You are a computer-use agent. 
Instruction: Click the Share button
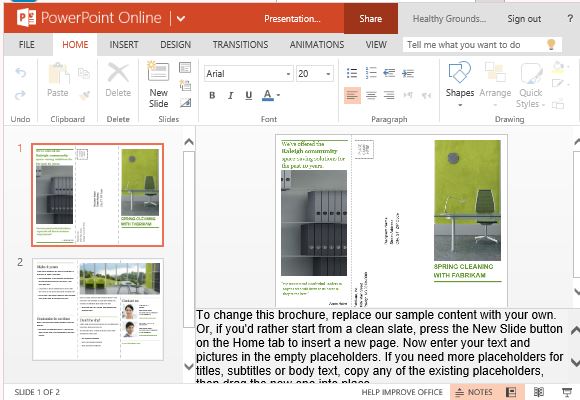[371, 19]
